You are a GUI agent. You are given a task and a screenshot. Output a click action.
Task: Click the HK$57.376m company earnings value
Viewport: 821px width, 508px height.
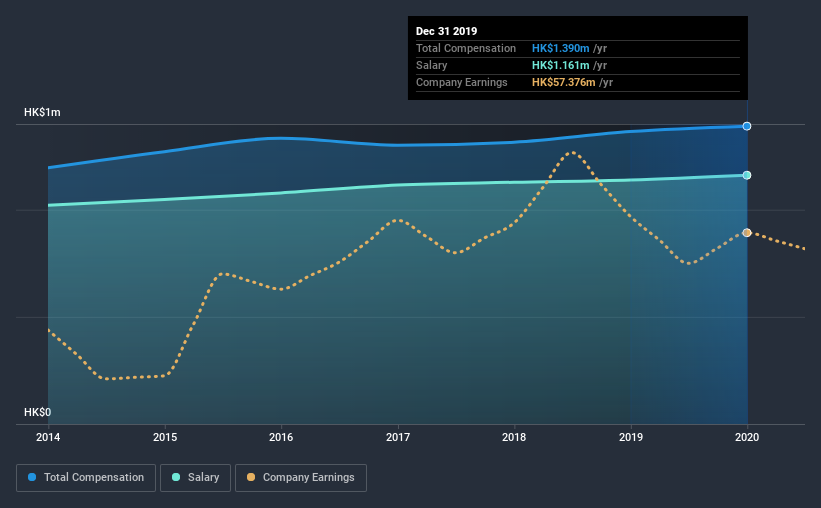coord(564,82)
